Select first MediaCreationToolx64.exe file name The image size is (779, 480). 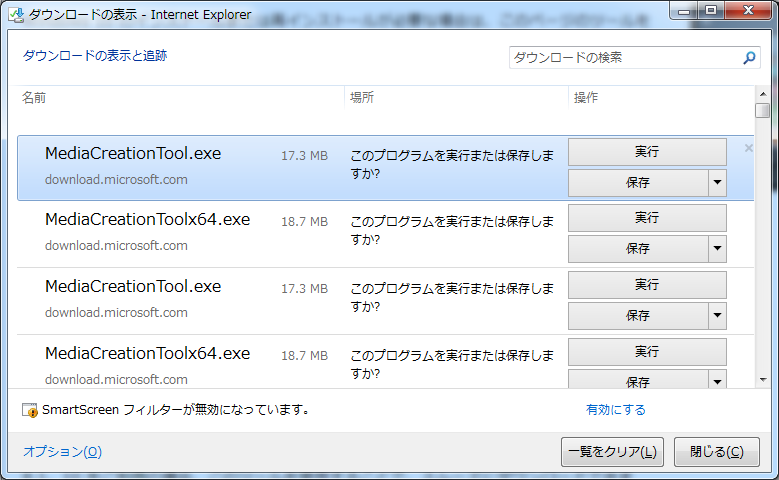[x=148, y=220]
